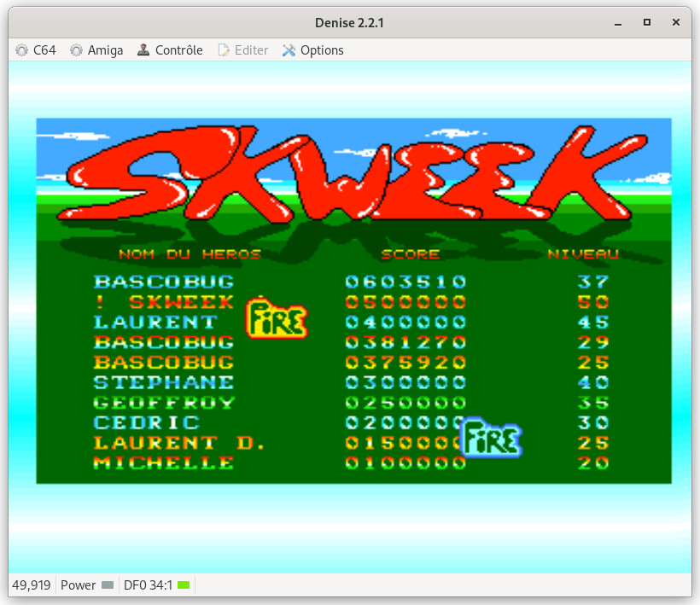Click the green DF0 drive LED
Screen dimensions: 700x605
pos(184,585)
